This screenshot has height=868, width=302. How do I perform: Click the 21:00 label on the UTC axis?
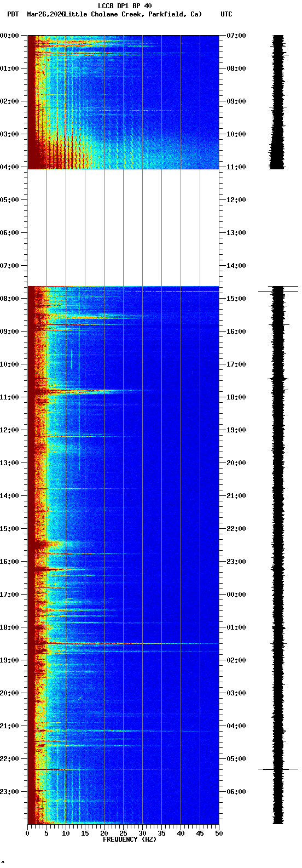(x=236, y=496)
